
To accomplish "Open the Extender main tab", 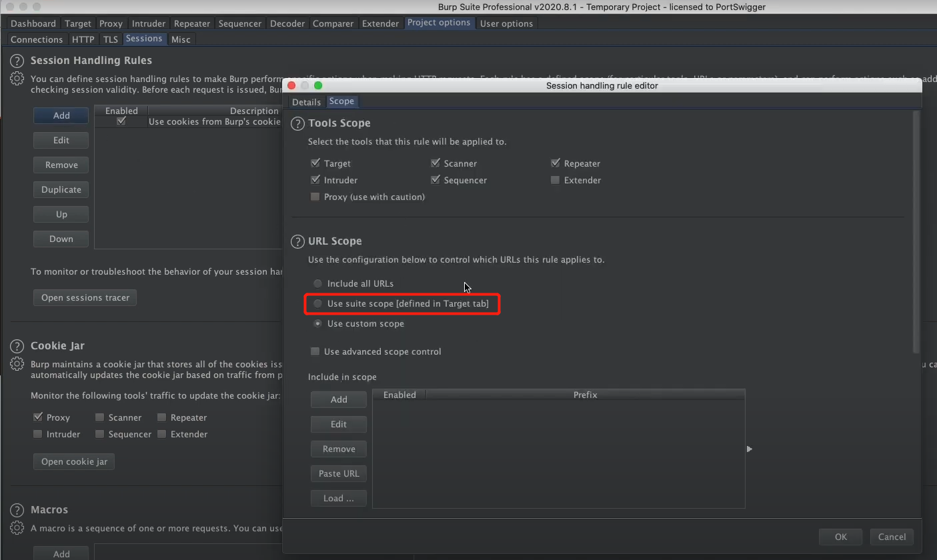I will pos(380,23).
